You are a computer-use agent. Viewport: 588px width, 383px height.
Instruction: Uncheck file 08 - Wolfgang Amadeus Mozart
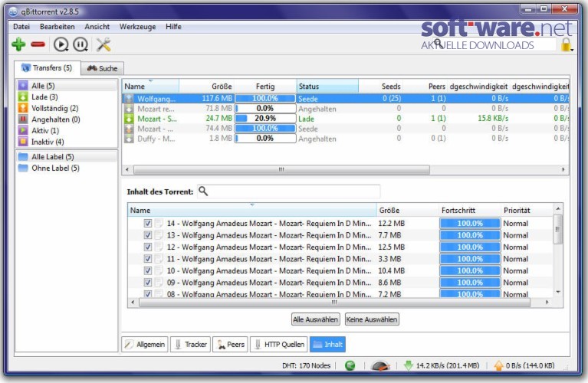148,294
